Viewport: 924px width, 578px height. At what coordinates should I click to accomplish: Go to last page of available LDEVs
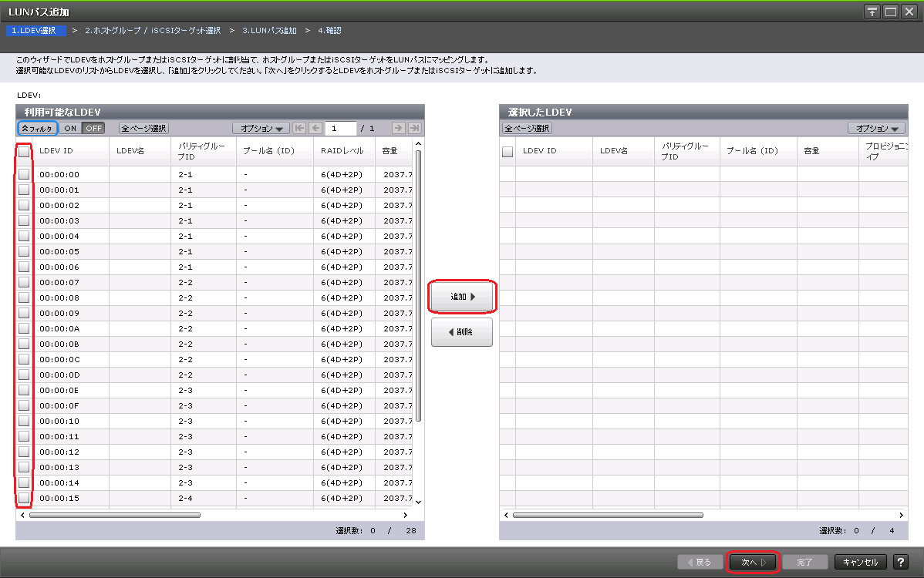click(x=414, y=129)
